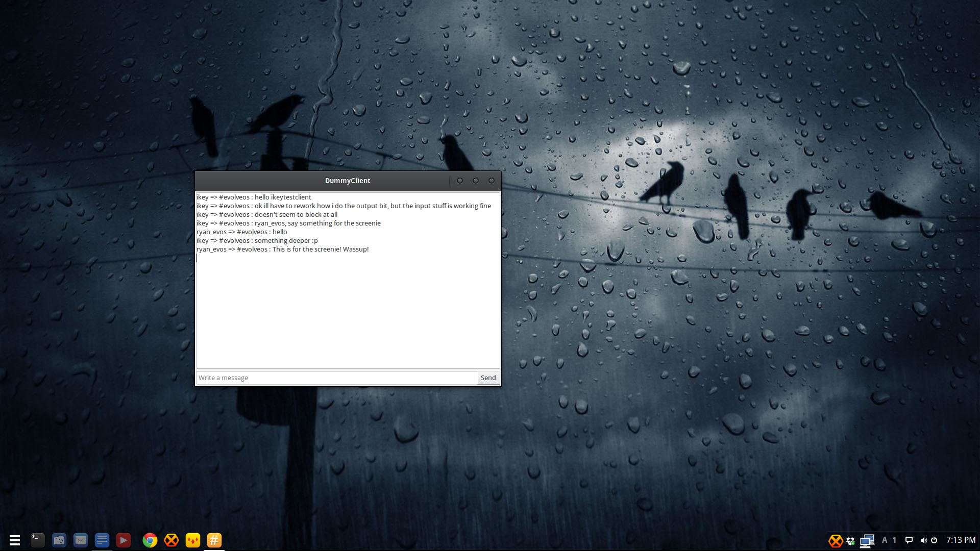Click the DummyClient window title bar
This screenshot has width=980, height=551.
coord(348,181)
